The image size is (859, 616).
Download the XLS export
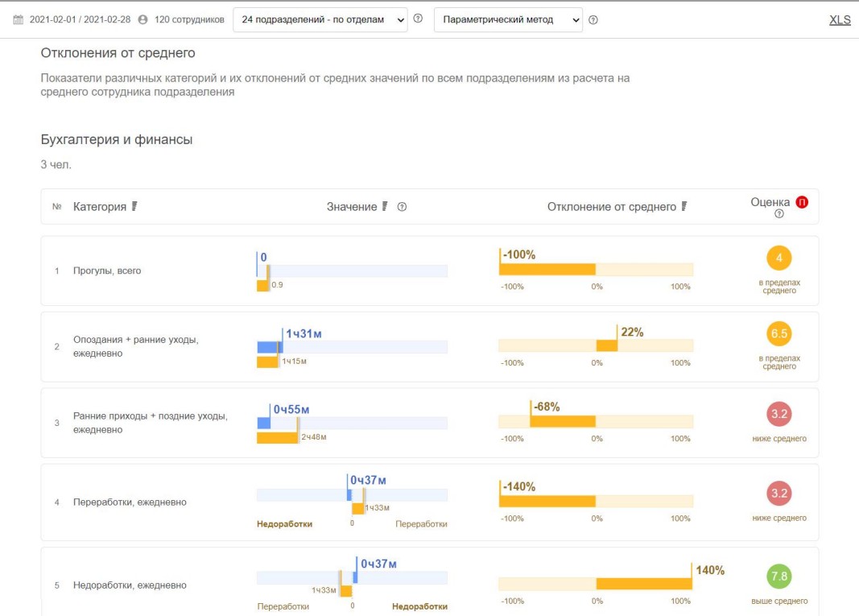pos(840,20)
